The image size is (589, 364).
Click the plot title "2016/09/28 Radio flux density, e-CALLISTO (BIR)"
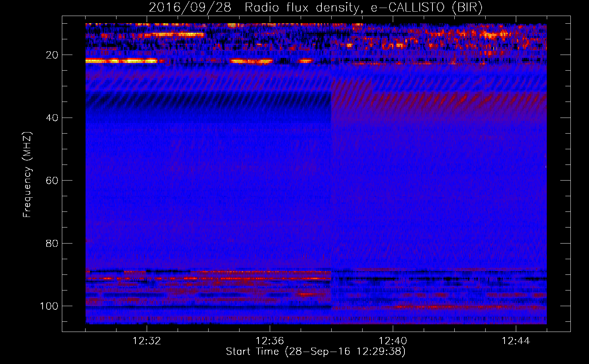(316, 8)
